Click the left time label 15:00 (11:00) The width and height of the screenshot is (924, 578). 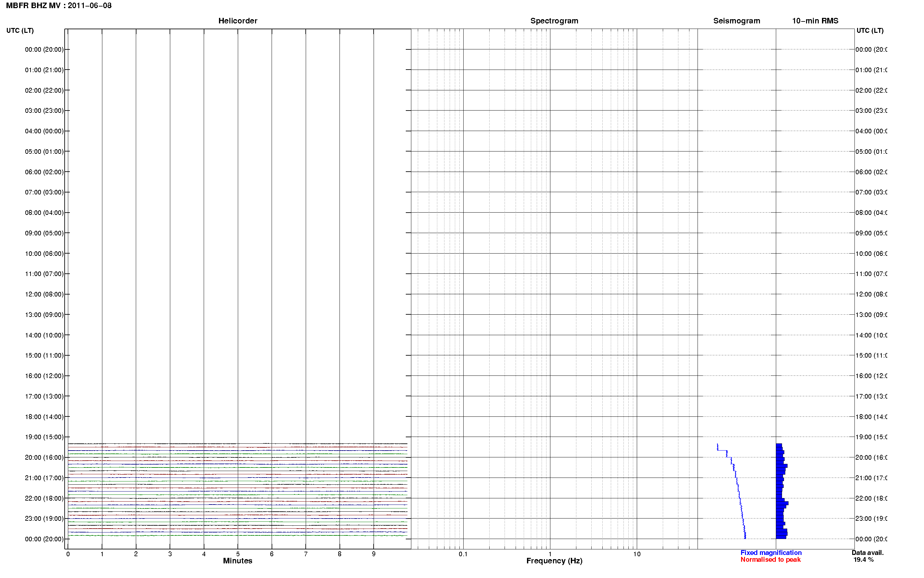click(44, 356)
